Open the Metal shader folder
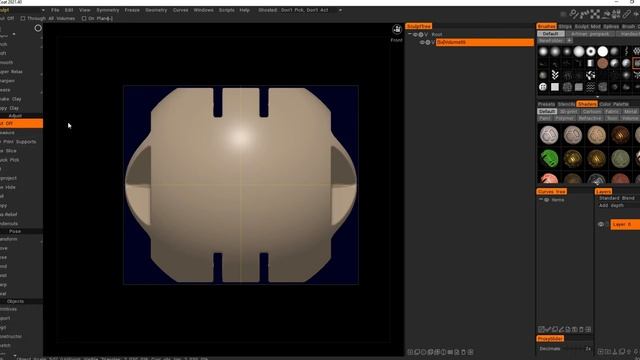 tap(631, 111)
